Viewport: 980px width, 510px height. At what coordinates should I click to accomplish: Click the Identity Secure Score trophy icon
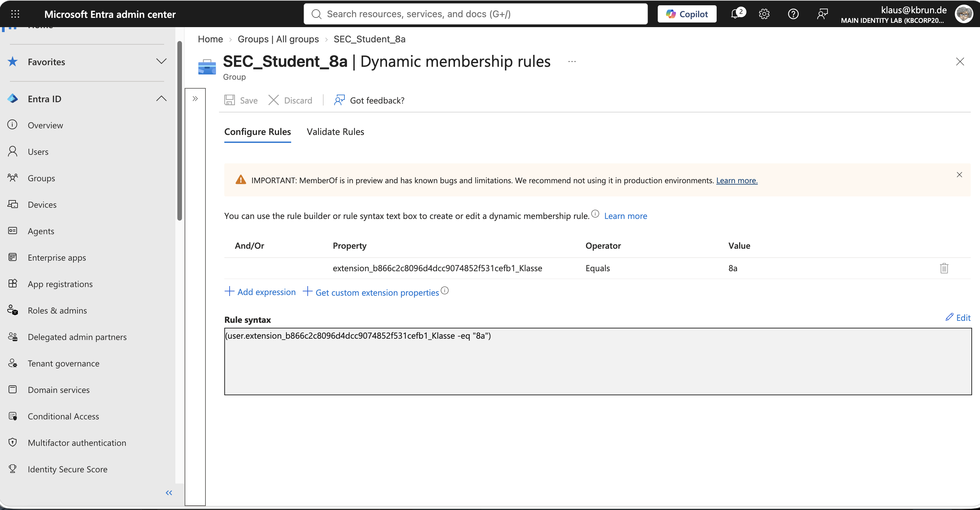click(13, 469)
